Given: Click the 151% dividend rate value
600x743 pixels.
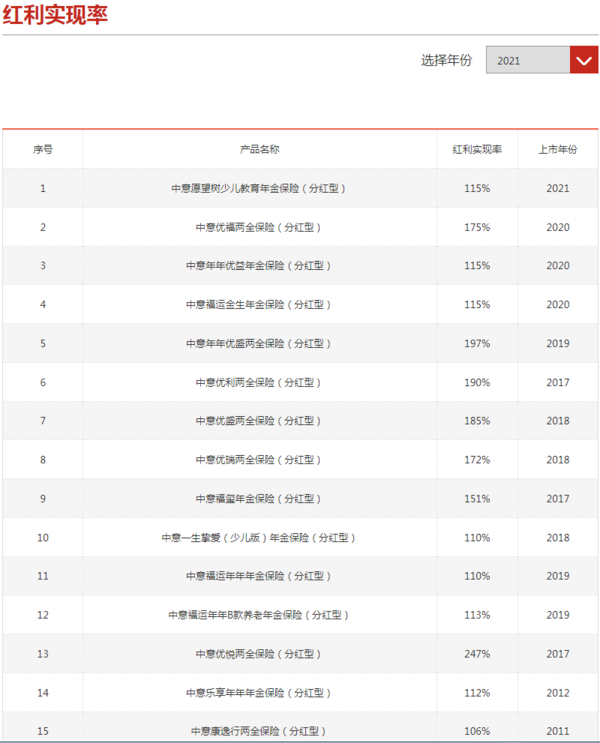Looking at the screenshot, I should pos(477,498).
